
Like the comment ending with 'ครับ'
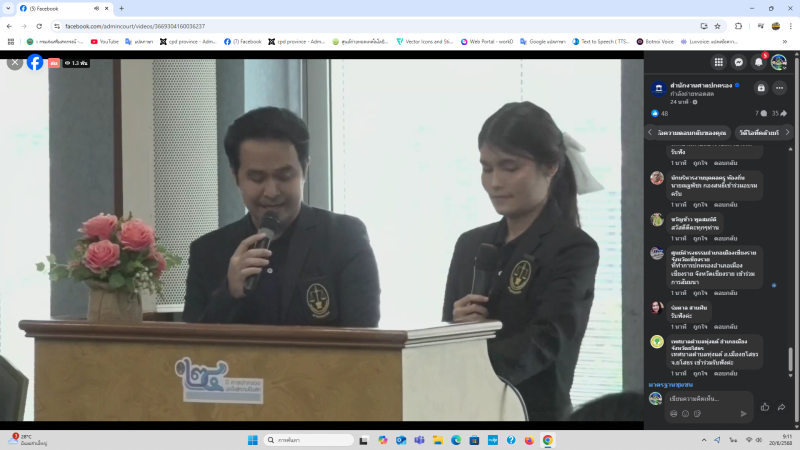(x=700, y=205)
